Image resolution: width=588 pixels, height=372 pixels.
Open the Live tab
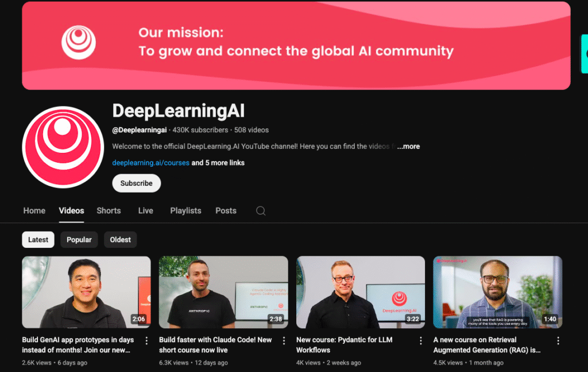(x=145, y=210)
